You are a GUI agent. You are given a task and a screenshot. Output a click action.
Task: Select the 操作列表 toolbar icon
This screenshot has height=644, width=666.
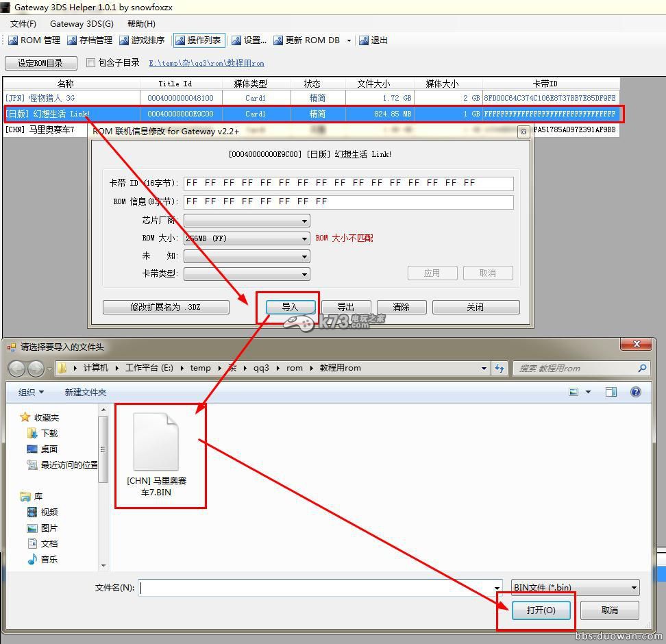tap(198, 40)
